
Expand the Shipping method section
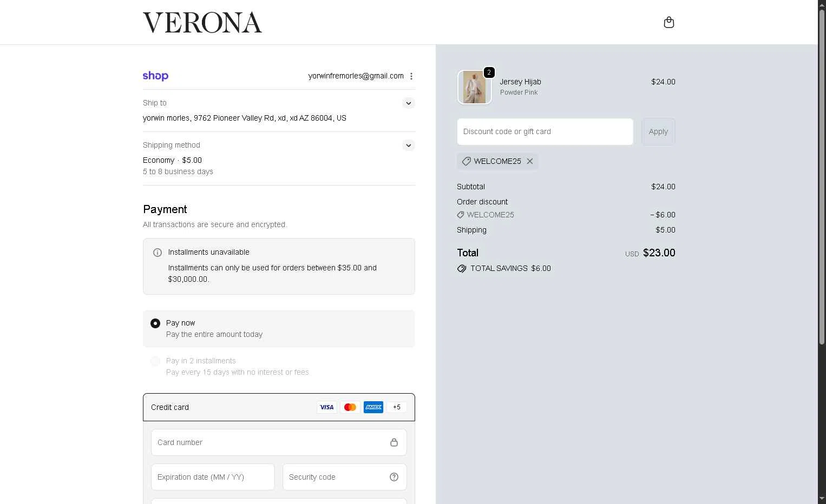tap(409, 145)
